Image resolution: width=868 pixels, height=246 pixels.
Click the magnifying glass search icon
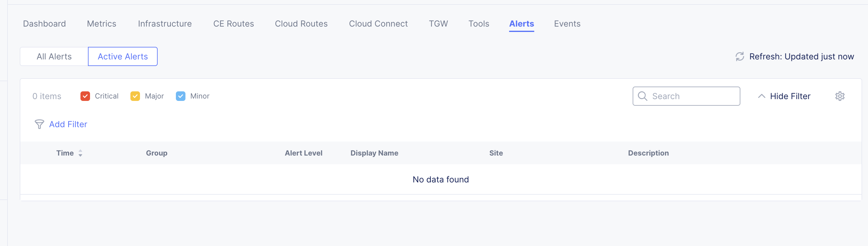pos(642,96)
